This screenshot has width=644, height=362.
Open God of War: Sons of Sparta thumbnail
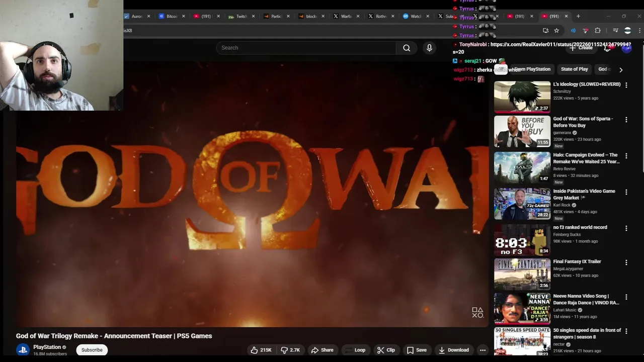(522, 131)
